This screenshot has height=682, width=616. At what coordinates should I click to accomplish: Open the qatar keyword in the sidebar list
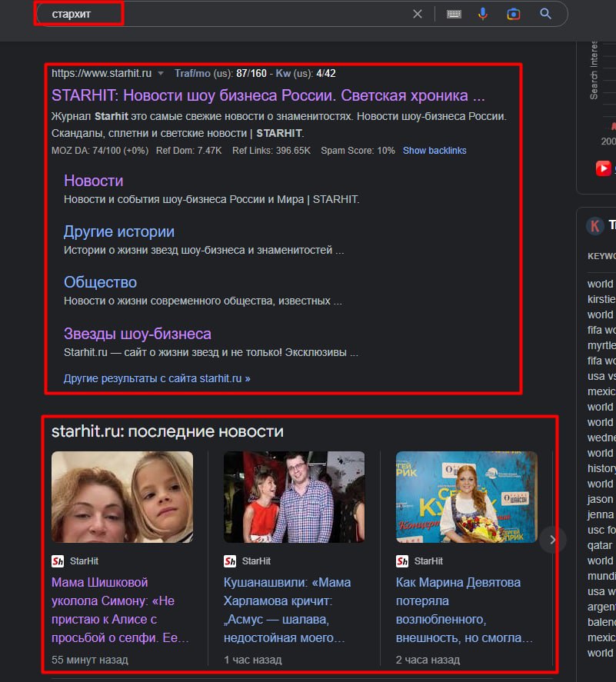(x=600, y=545)
